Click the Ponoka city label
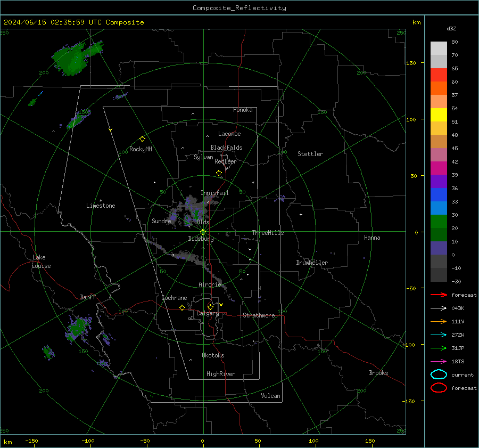The image size is (479, 448). click(243, 110)
